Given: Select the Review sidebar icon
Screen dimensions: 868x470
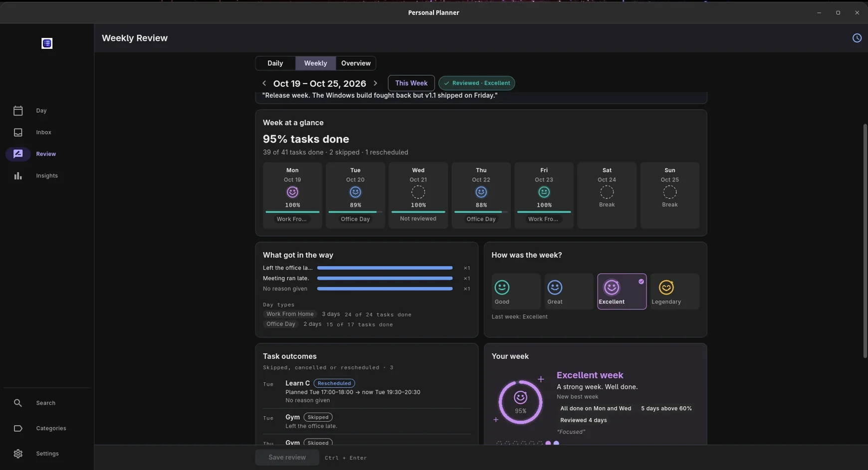Looking at the screenshot, I should pos(18,154).
